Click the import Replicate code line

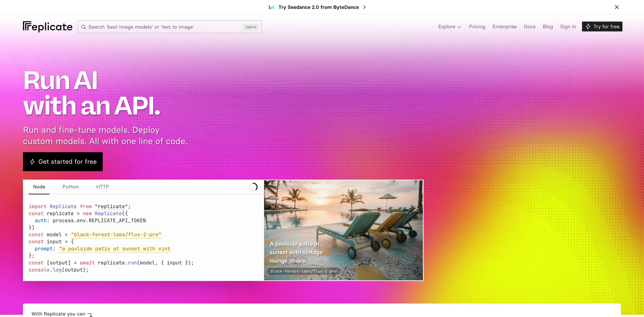click(x=80, y=207)
